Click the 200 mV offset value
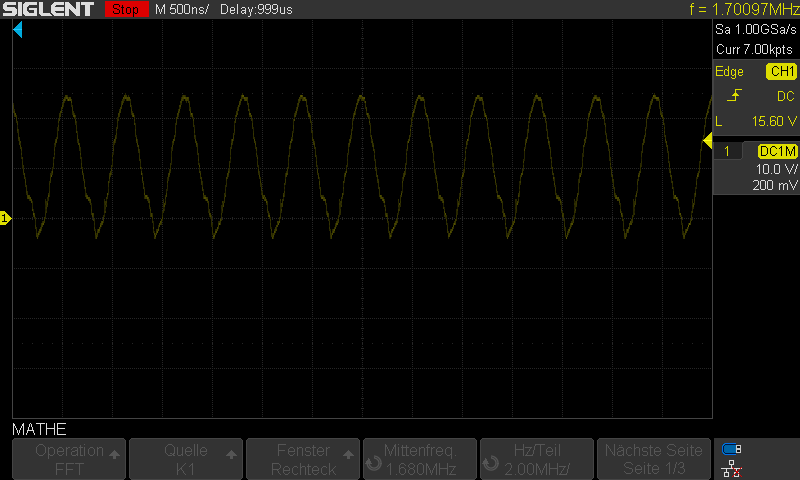 tap(775, 186)
